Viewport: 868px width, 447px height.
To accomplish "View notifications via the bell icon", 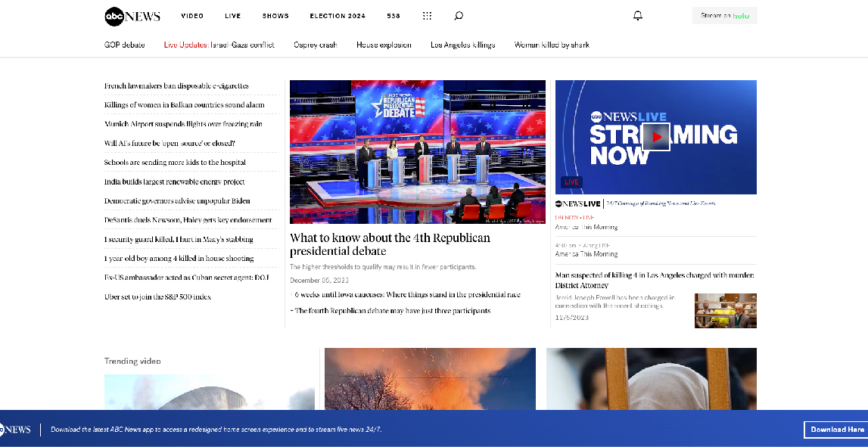I will click(638, 15).
